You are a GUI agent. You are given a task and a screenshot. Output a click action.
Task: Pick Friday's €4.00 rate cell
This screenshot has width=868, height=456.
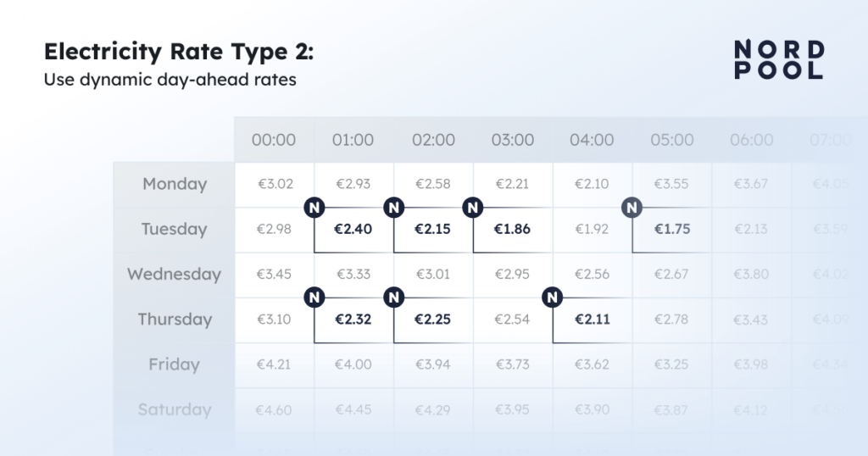353,364
